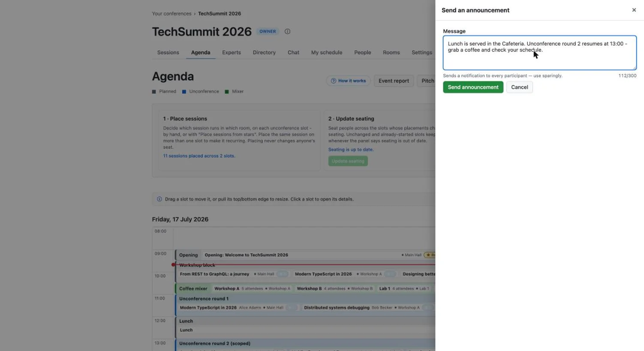Cancel the announcement

point(519,87)
